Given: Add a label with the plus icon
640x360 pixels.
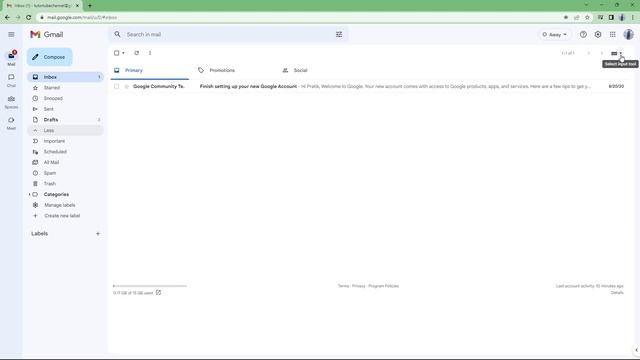Looking at the screenshot, I should tap(98, 234).
